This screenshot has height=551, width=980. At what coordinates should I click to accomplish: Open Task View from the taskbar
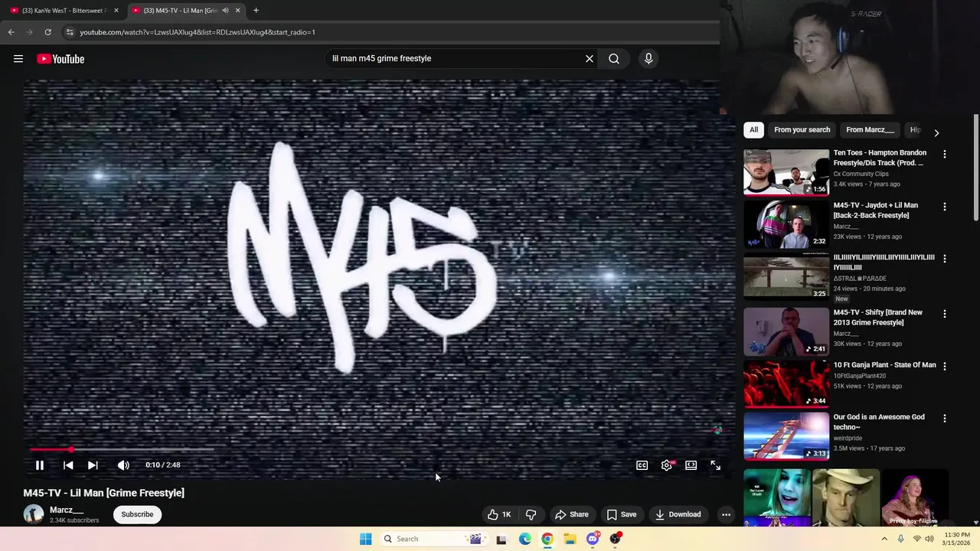point(501,539)
